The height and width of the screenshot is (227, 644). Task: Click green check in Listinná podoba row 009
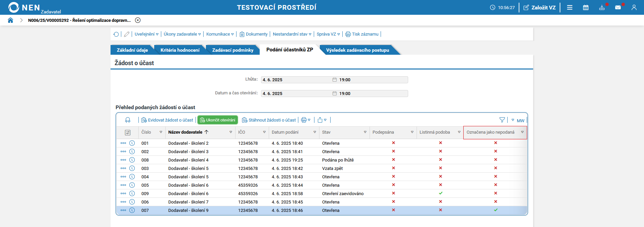(x=440, y=193)
